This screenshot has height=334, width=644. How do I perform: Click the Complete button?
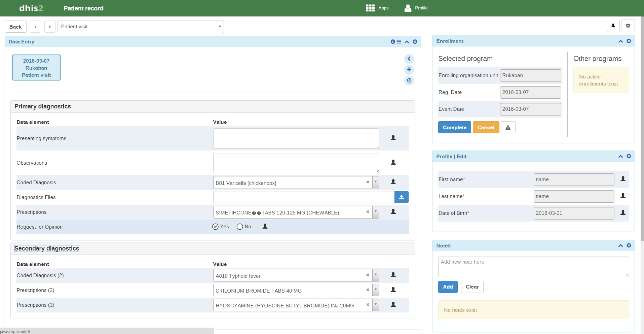coord(454,128)
